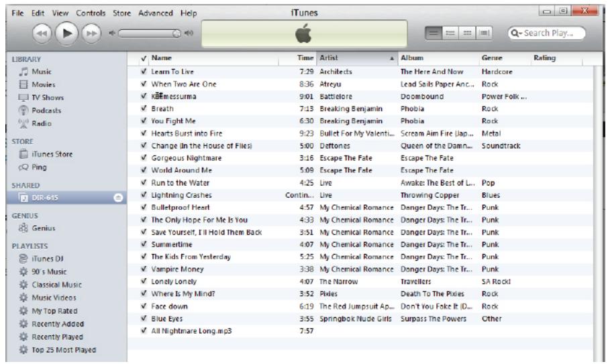Open the Advanced menu
Screen dimensions: 608x364
[156, 13]
